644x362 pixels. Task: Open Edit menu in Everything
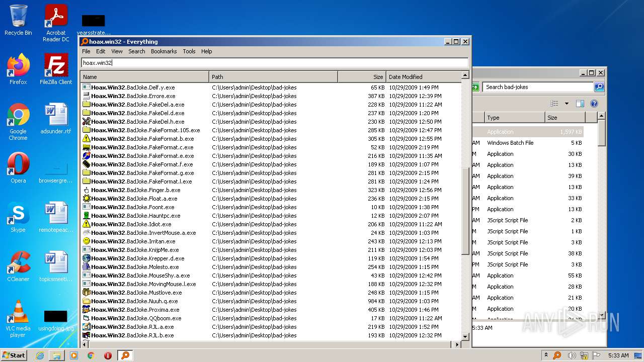(101, 51)
